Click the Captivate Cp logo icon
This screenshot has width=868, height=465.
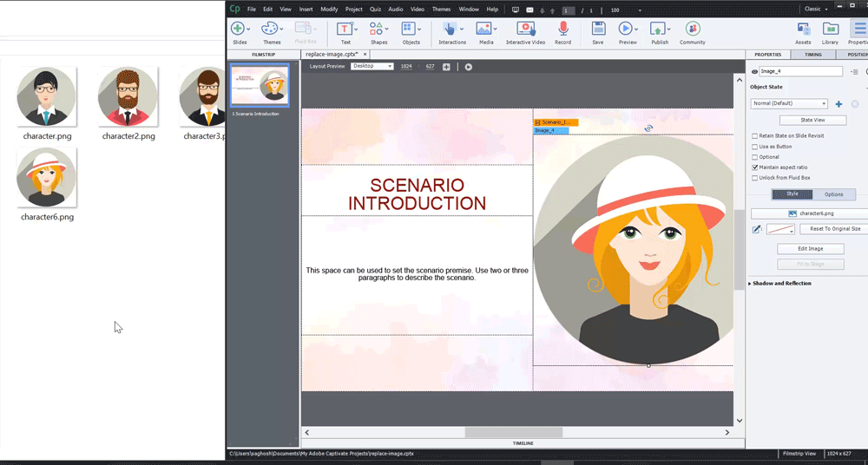[x=235, y=9]
